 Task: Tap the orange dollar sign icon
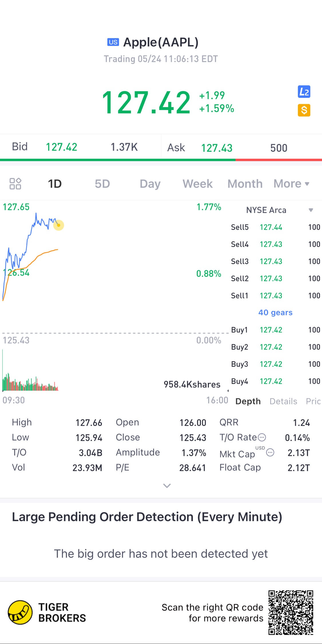[x=304, y=110]
